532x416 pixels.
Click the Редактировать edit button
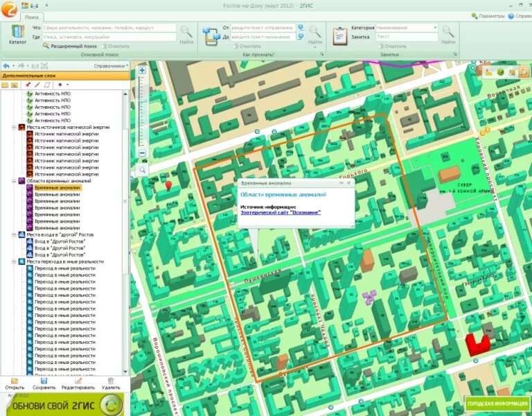point(78,383)
